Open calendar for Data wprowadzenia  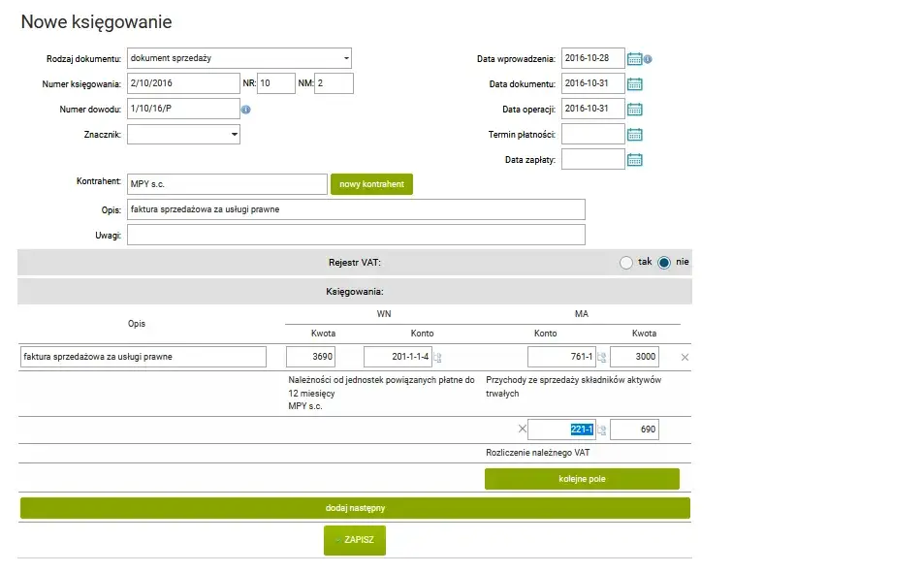click(x=635, y=59)
